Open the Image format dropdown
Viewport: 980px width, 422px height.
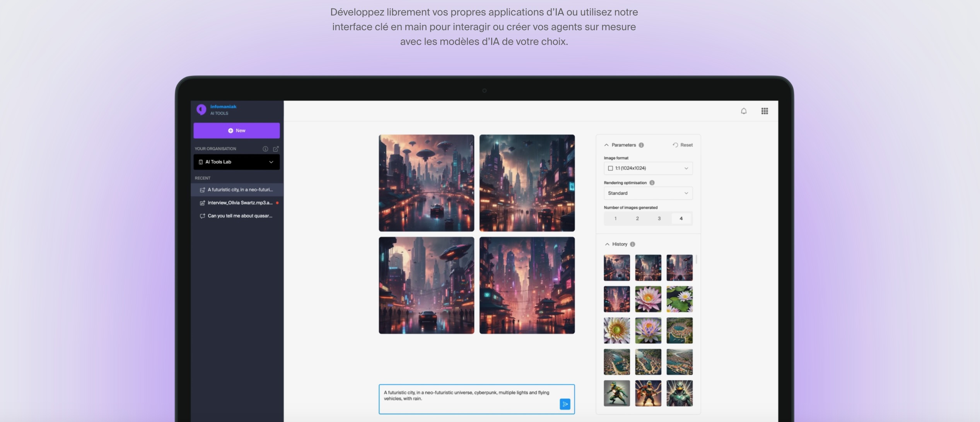click(x=648, y=168)
